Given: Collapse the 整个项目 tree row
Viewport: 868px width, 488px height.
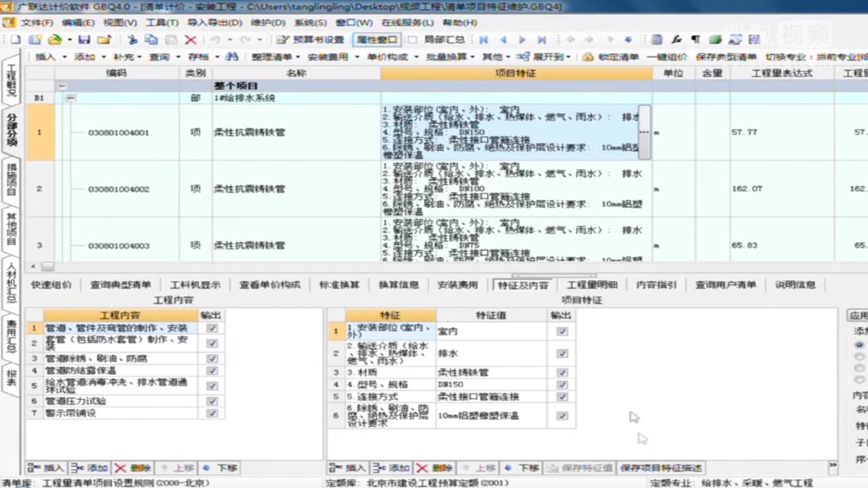Looking at the screenshot, I should click(x=62, y=85).
